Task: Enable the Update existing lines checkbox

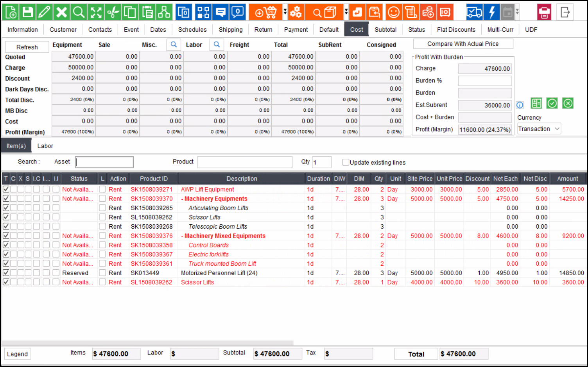Action: click(x=346, y=162)
